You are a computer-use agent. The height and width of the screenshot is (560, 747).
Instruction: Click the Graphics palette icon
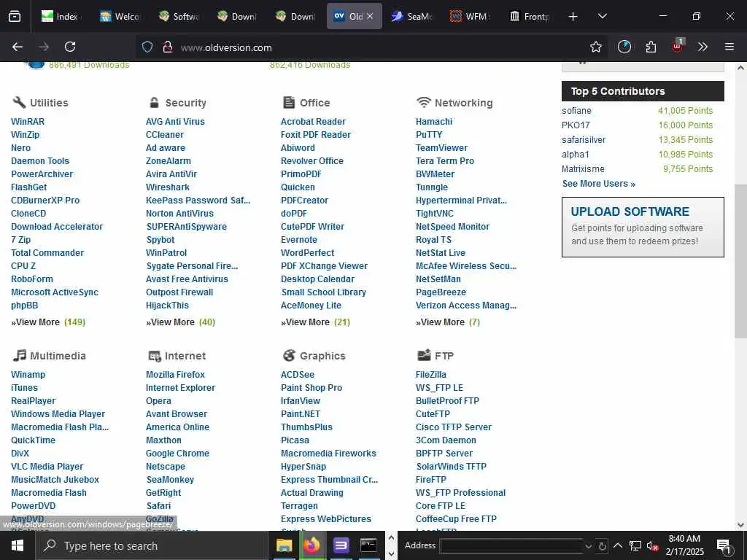click(x=289, y=355)
